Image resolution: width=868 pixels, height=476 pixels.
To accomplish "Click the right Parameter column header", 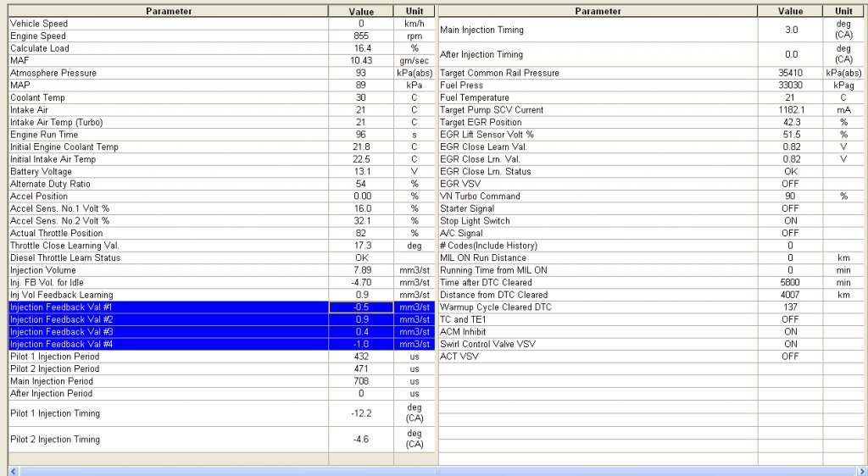I will [x=598, y=11].
